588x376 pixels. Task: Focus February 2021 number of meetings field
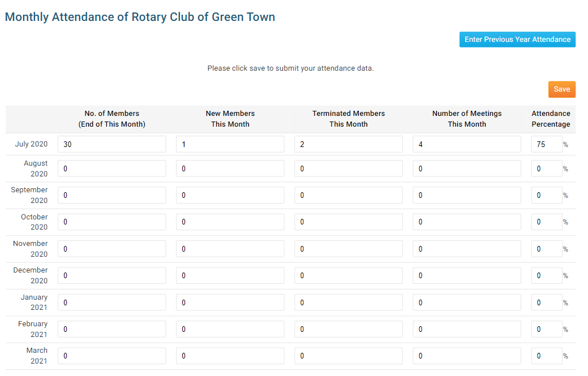466,329
